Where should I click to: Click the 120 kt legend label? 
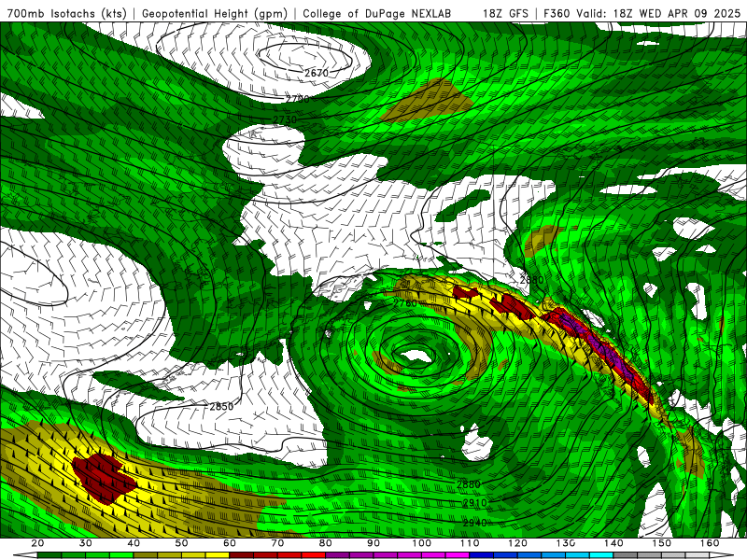[518, 543]
